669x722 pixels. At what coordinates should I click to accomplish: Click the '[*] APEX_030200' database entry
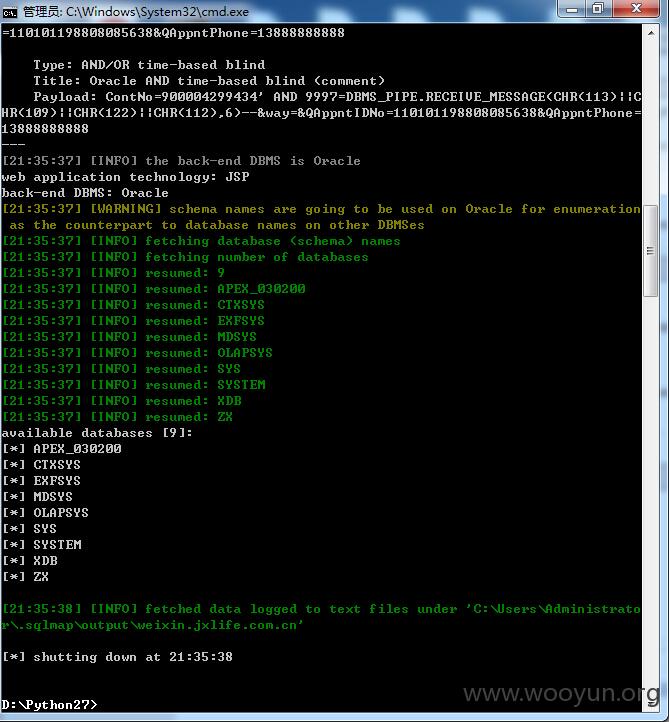tap(62, 449)
